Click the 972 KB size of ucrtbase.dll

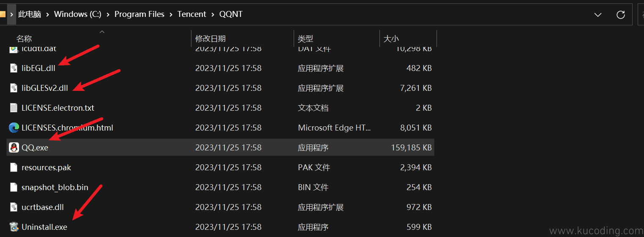[419, 207]
